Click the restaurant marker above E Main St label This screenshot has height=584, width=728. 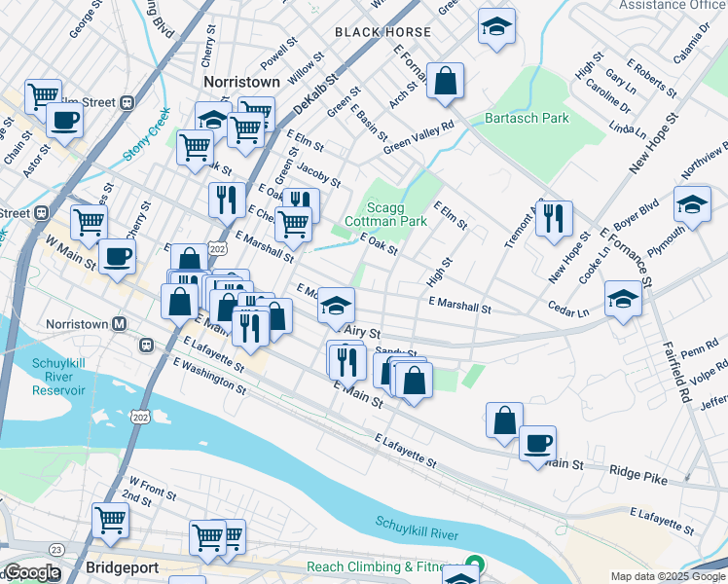click(346, 365)
